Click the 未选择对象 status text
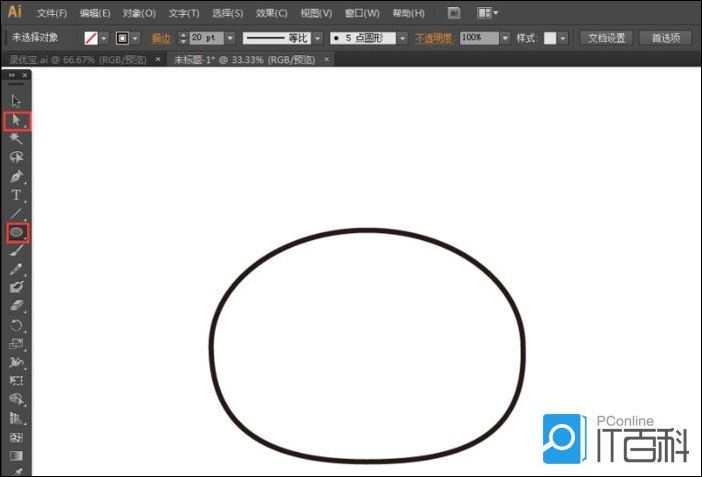Viewport: 702px width, 477px height. (x=35, y=38)
